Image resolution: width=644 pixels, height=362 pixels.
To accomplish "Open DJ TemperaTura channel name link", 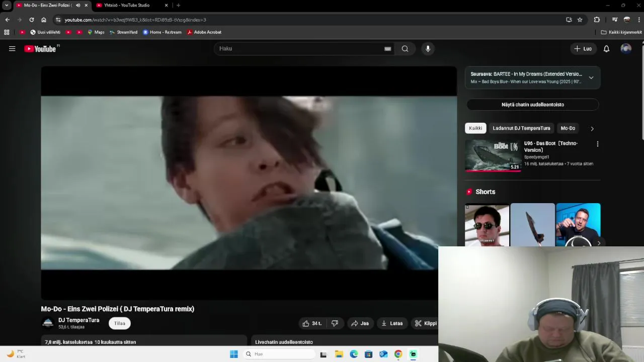I will [78, 320].
